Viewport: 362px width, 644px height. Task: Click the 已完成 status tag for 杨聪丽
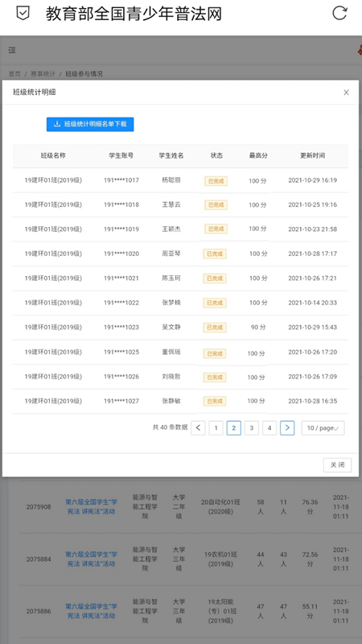[x=216, y=180]
